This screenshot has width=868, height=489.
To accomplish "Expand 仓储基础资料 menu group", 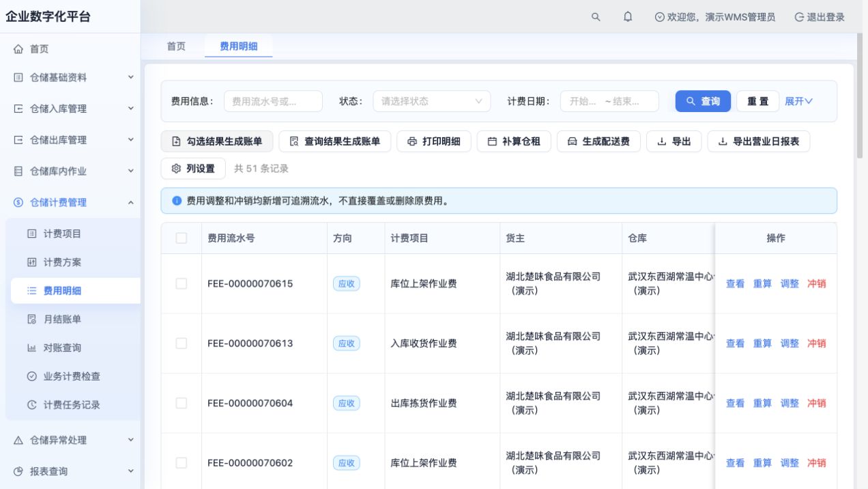I will [x=131, y=77].
